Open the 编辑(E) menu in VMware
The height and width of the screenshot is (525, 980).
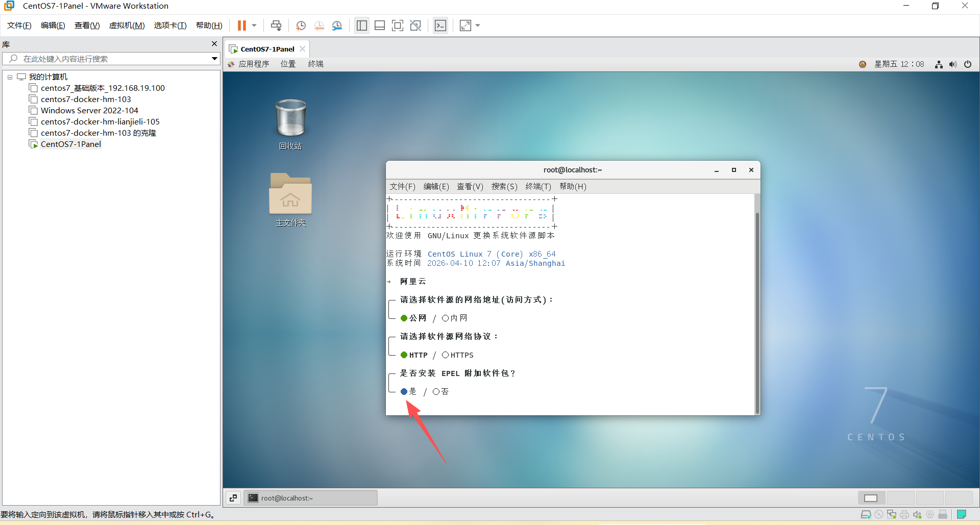(x=53, y=26)
